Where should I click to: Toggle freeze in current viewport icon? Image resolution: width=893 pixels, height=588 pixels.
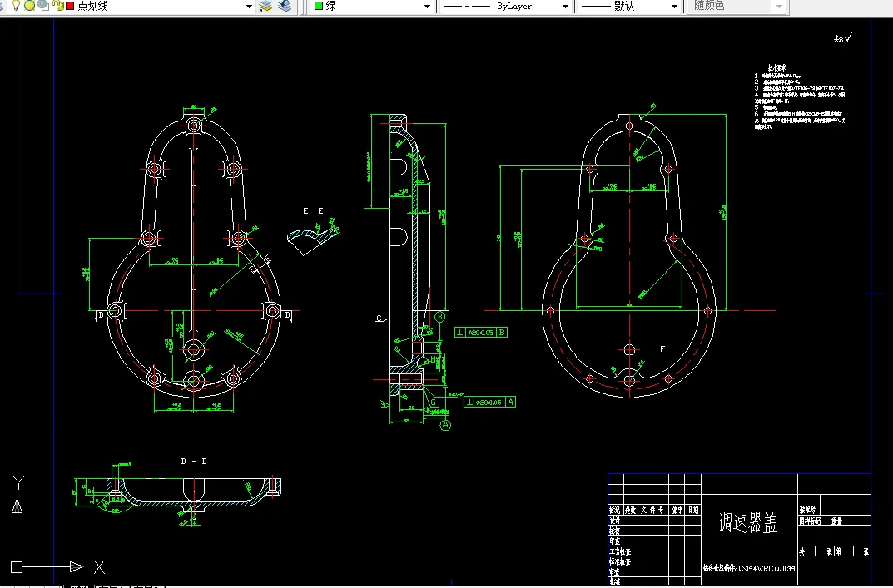tap(43, 5)
